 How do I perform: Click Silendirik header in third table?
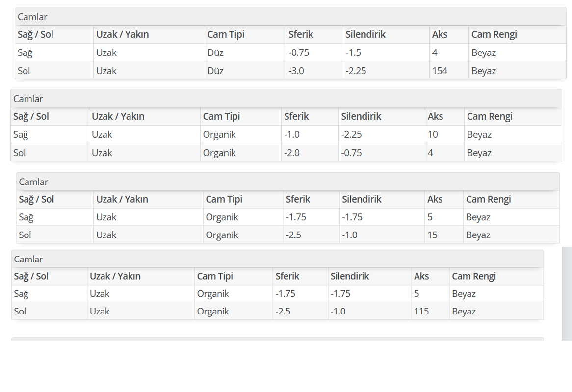[362, 199]
